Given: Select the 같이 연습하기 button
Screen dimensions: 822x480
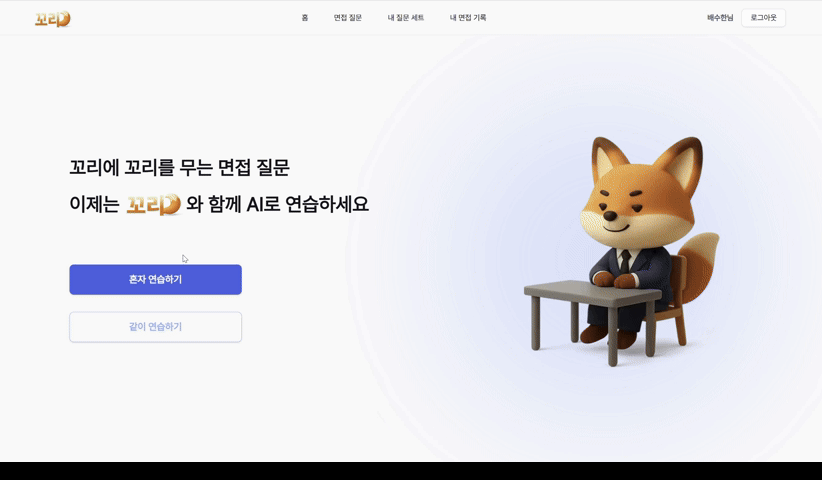Looking at the screenshot, I should [156, 327].
